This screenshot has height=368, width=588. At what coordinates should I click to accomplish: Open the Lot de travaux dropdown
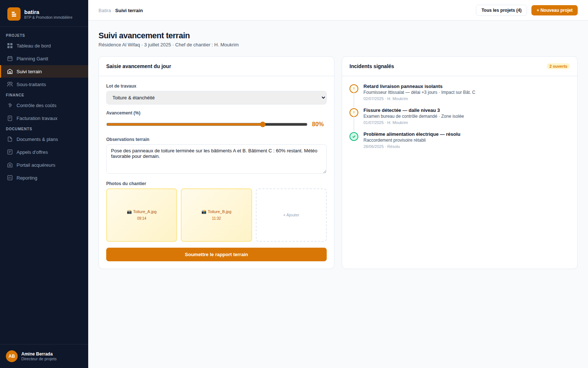(x=216, y=98)
